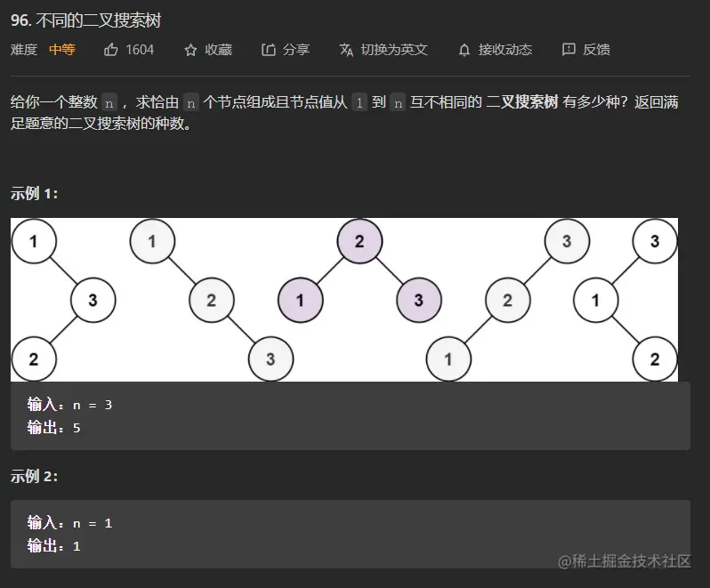
Task: Switch to English via 切换为英文
Action: (394, 49)
